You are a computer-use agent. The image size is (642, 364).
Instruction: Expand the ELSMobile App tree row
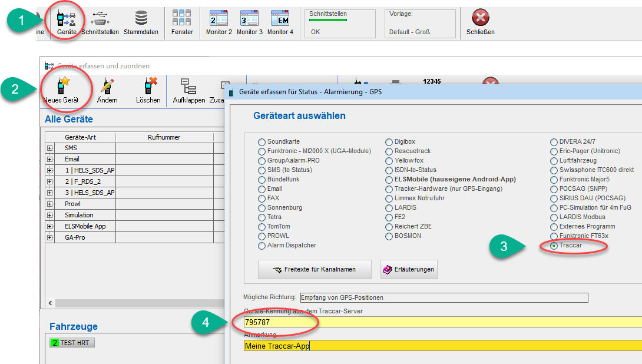49,226
